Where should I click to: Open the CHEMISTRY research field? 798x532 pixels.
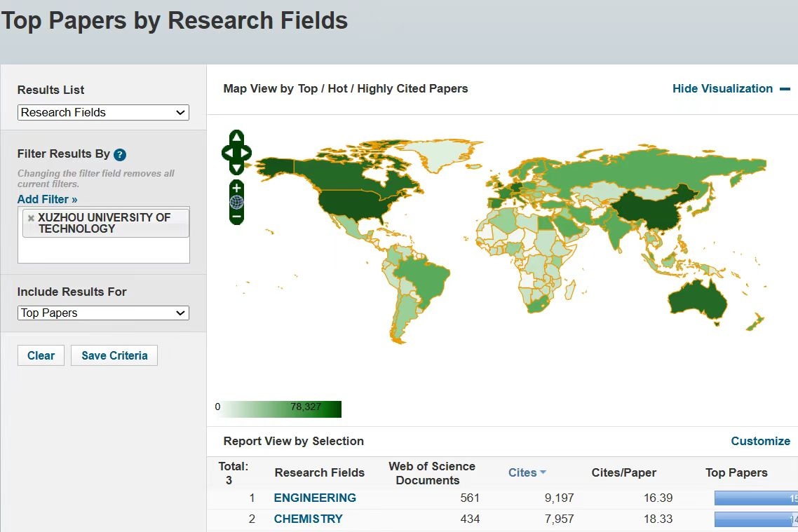[x=309, y=519]
